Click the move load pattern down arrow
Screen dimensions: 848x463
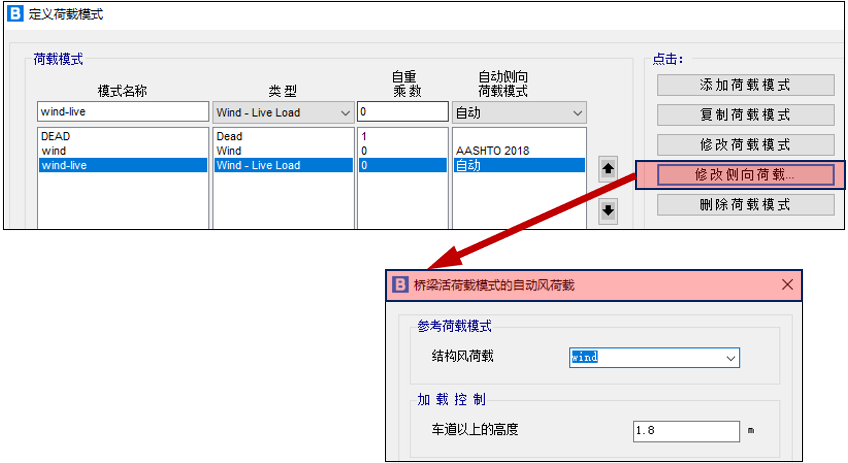608,211
